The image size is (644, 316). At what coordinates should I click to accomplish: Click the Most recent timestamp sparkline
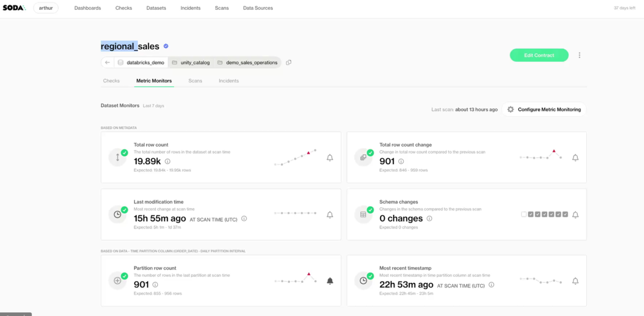click(540, 280)
